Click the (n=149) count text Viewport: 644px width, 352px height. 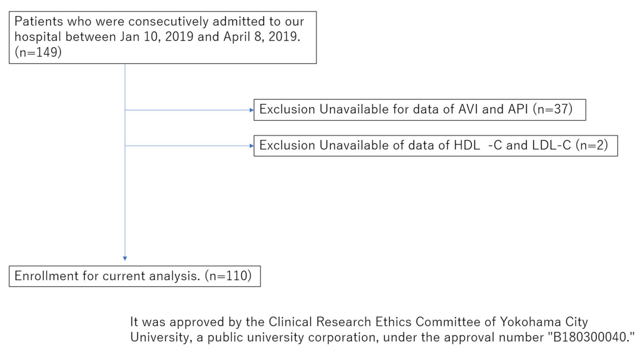pos(38,52)
